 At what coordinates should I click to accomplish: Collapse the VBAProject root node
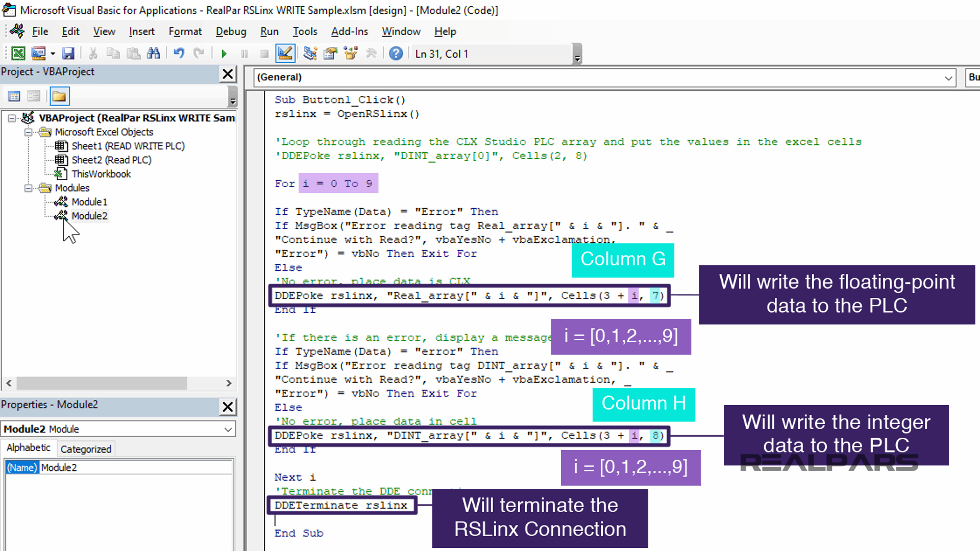pos(12,118)
